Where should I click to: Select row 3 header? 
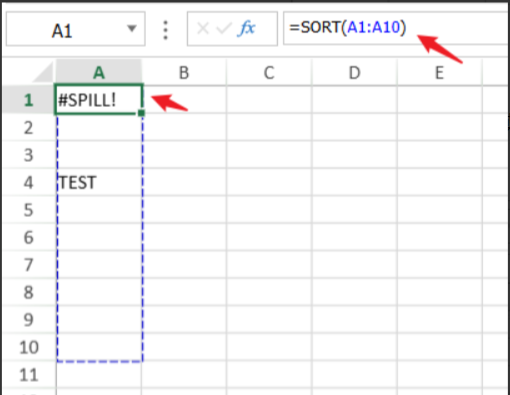28,155
